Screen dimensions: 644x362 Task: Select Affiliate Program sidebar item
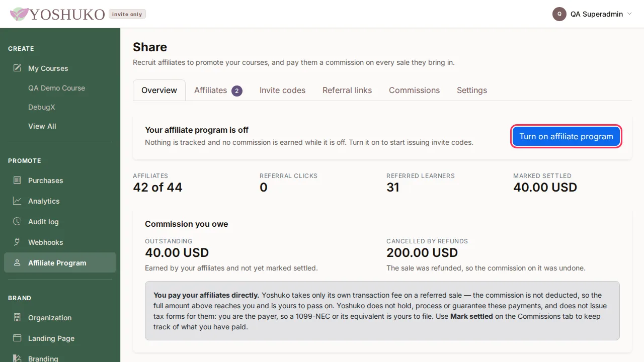(x=60, y=262)
